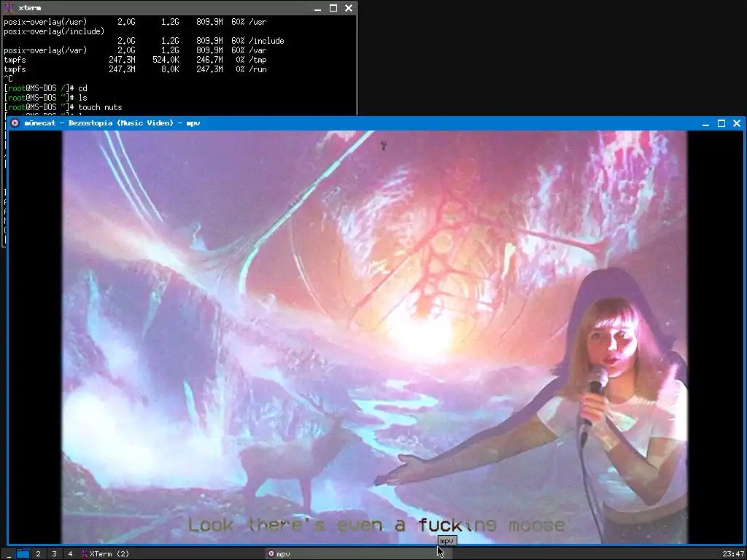The height and width of the screenshot is (560, 747).
Task: Click the xterm icon in the xterm title bar
Action: pos(9,8)
